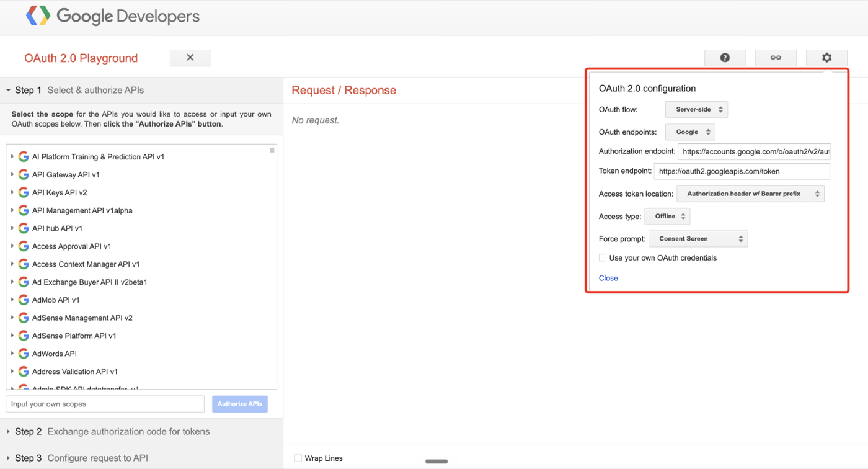
Task: Select API hub API v1 row
Action: pyautogui.click(x=58, y=228)
